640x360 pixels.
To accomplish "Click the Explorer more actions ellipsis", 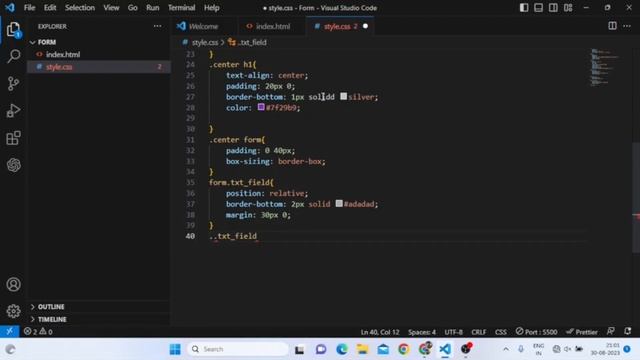I will click(157, 26).
